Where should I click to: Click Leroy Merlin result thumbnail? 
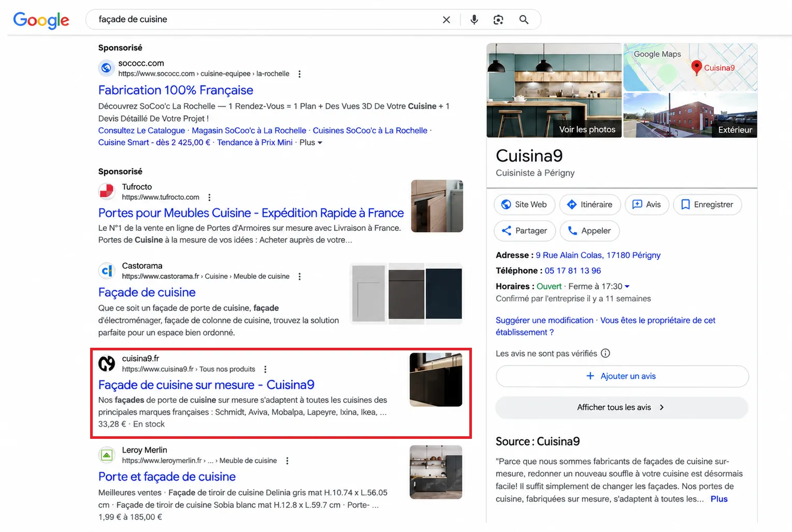point(436,472)
